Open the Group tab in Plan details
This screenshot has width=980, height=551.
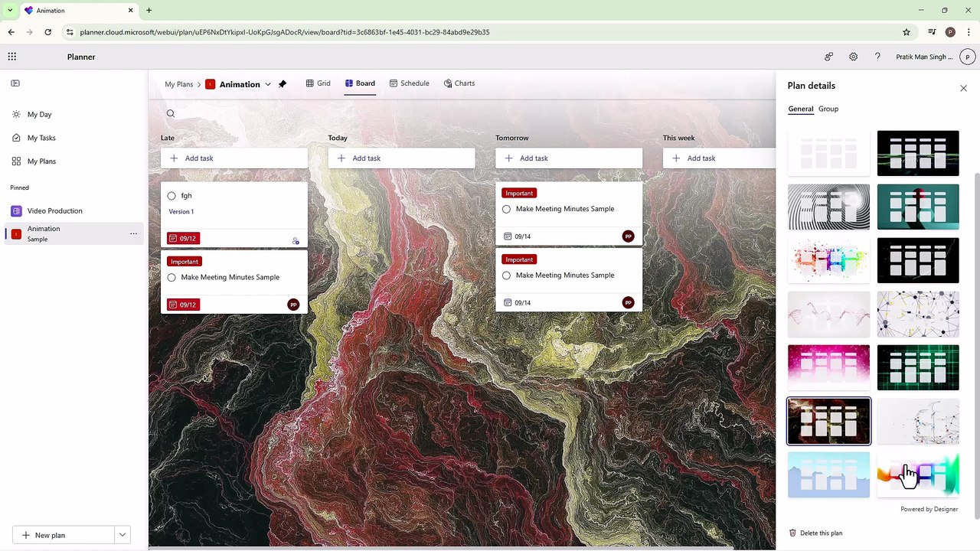pyautogui.click(x=828, y=109)
